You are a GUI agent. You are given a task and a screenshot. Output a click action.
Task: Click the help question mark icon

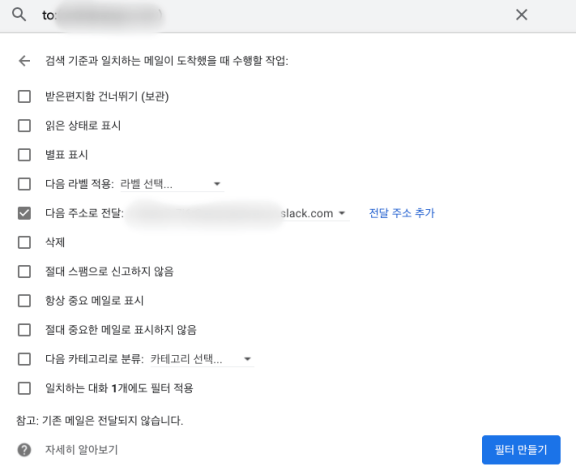[24, 450]
